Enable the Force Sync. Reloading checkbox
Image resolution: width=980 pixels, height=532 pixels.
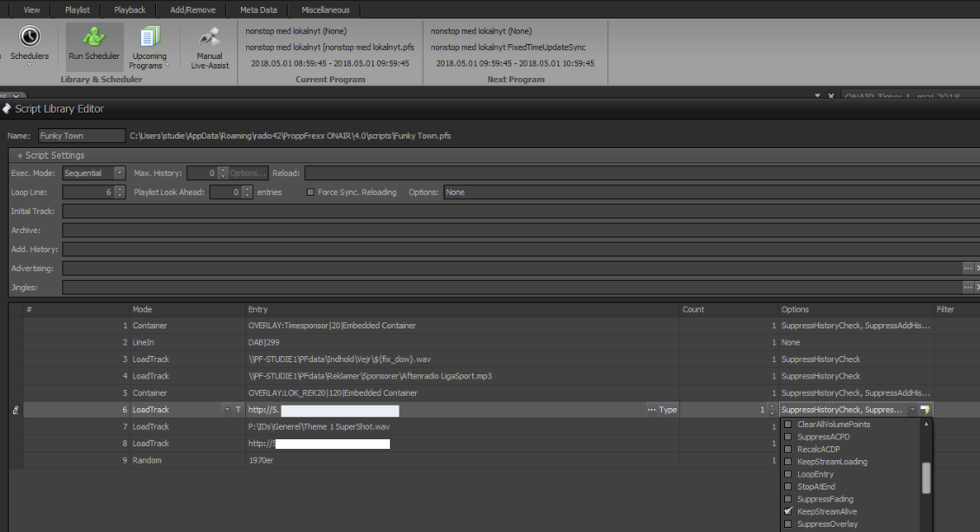(x=311, y=192)
